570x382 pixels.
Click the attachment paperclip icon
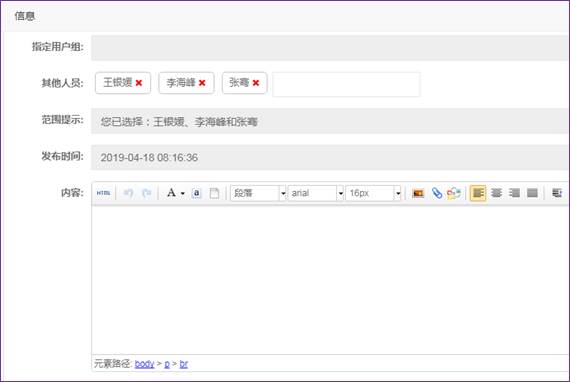[x=437, y=193]
